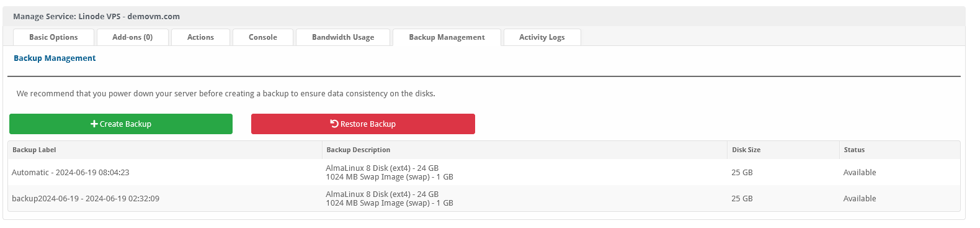Click the Manage Service Linode VPS title bar

coord(484,16)
